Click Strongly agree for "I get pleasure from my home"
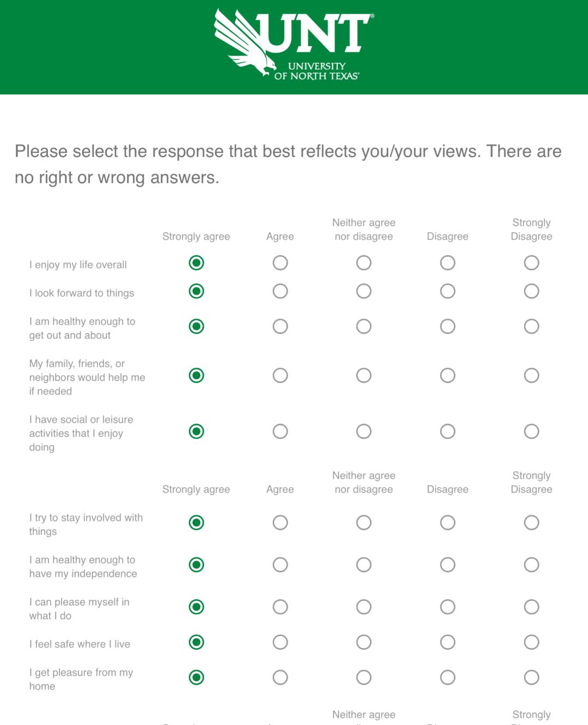Viewport: 588px width, 725px height. click(x=197, y=678)
